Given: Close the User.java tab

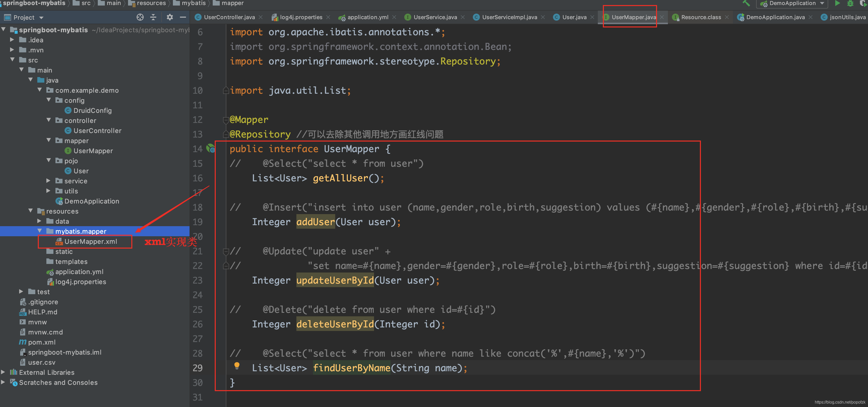Looking at the screenshot, I should [592, 17].
